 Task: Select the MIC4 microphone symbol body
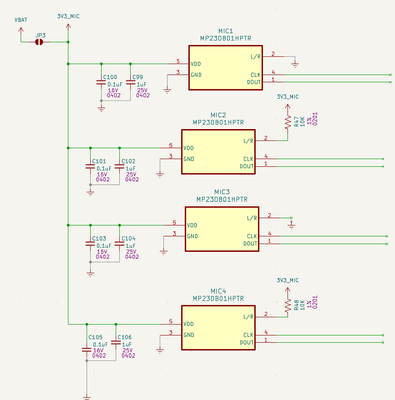tap(218, 328)
